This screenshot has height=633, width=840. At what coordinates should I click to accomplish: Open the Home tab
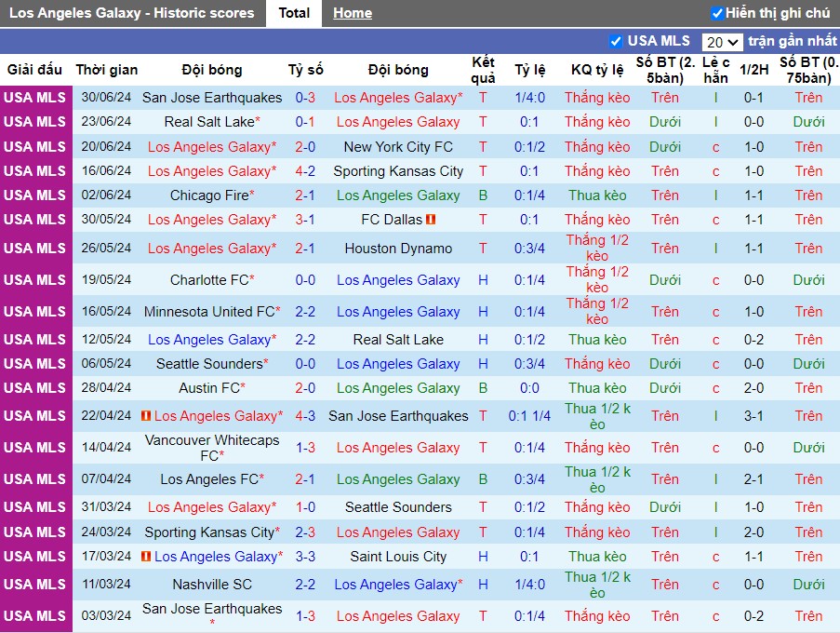click(352, 13)
